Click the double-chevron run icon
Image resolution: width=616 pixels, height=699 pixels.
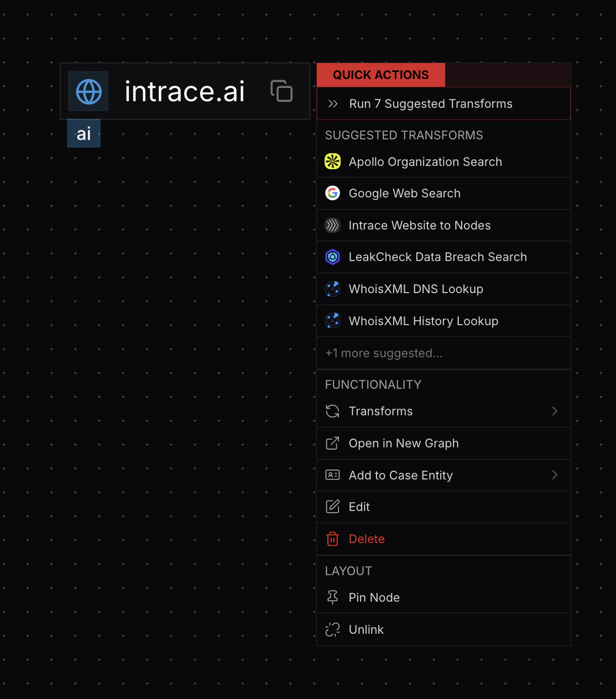pyautogui.click(x=333, y=104)
